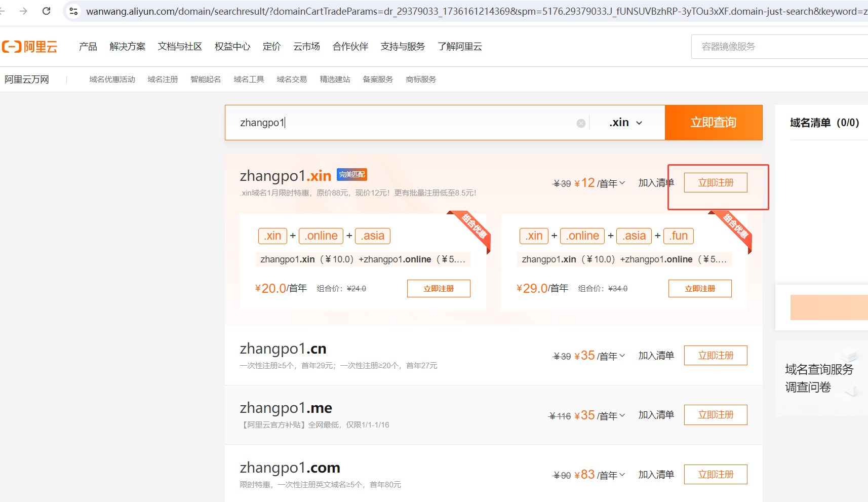Viewport: 868px width, 502px height.
Task: Open 合作伙伴 menu
Action: click(350, 47)
